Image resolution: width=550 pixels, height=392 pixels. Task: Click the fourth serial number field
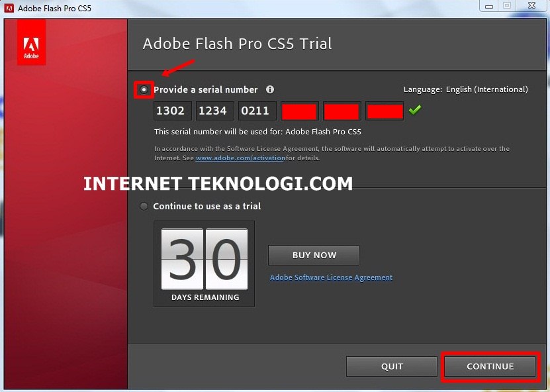pyautogui.click(x=300, y=111)
